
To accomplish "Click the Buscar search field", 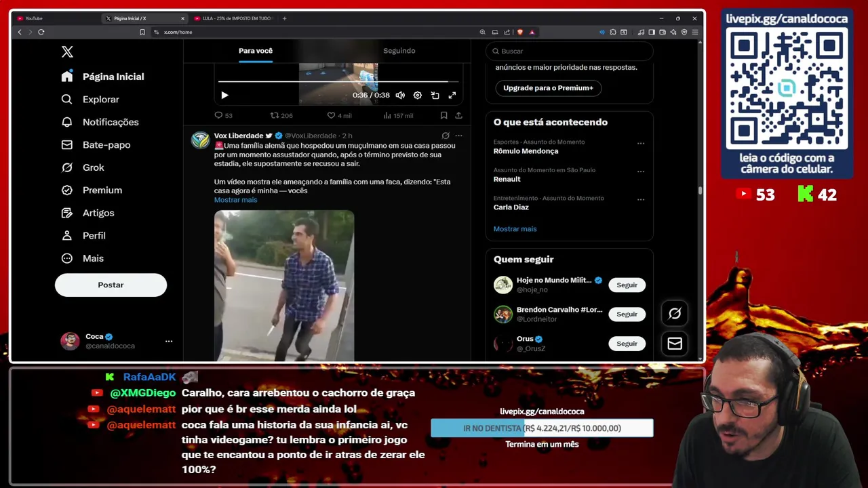I will click(570, 51).
